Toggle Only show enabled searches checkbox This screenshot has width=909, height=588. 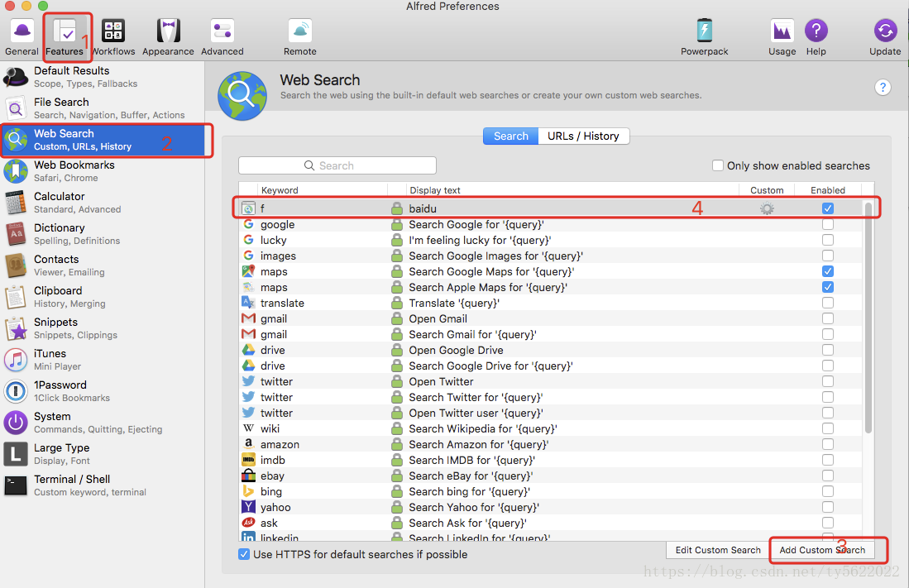pos(718,165)
